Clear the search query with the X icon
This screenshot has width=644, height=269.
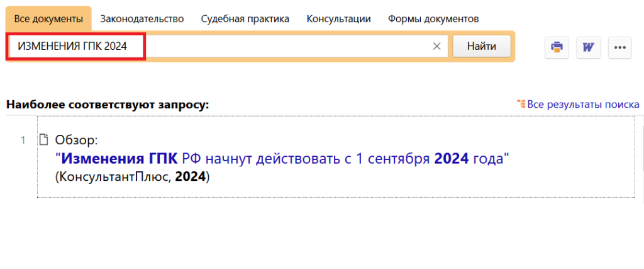(437, 47)
